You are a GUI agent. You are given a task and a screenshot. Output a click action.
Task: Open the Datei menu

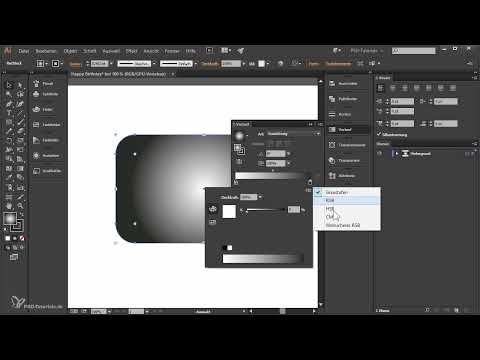pos(24,51)
